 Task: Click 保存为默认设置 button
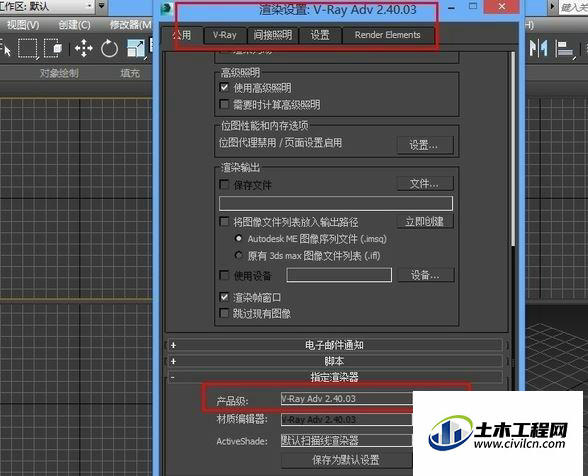click(346, 460)
